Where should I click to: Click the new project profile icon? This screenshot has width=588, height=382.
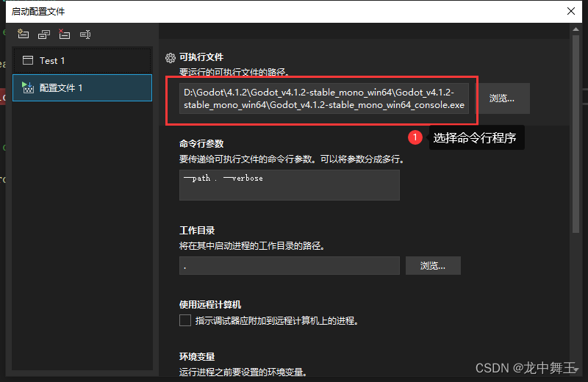24,34
